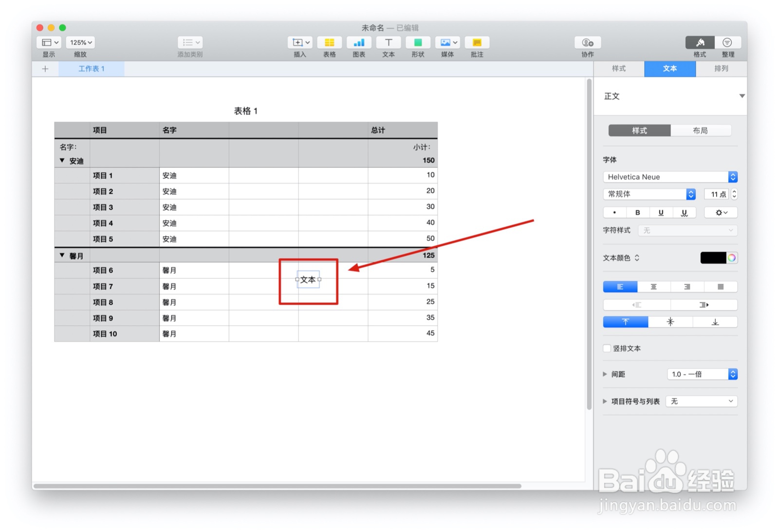Open the View (显示) toolbar menu
779x532 pixels.
tap(49, 42)
